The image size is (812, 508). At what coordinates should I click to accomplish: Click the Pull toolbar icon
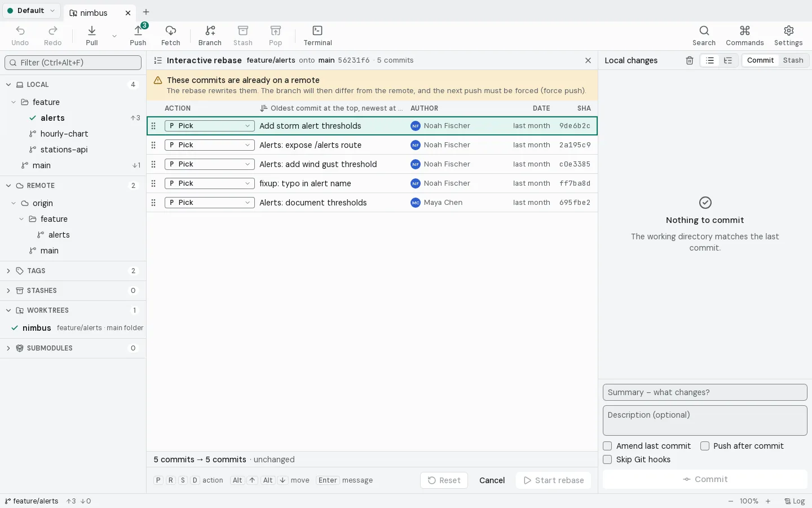click(92, 36)
